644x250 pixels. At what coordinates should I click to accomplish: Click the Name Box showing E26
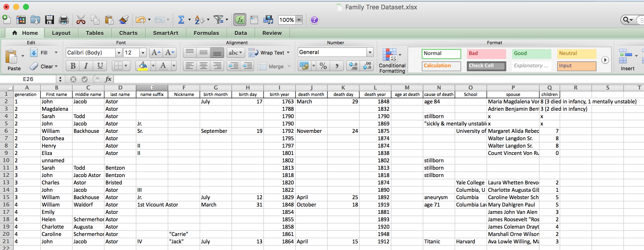(x=28, y=79)
